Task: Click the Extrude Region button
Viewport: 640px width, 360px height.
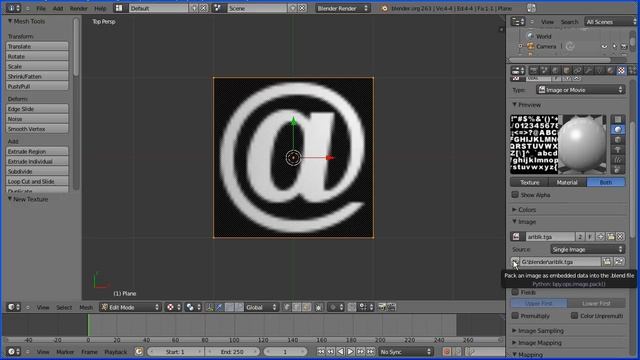Action: pos(37,151)
